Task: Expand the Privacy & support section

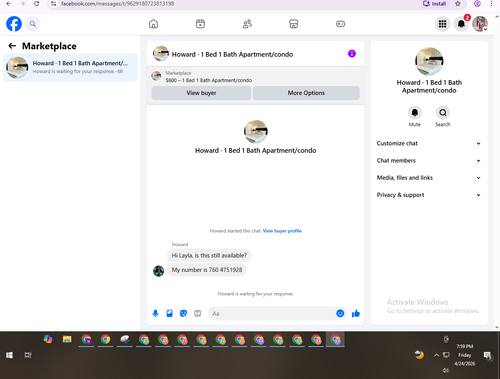Action: click(x=429, y=195)
